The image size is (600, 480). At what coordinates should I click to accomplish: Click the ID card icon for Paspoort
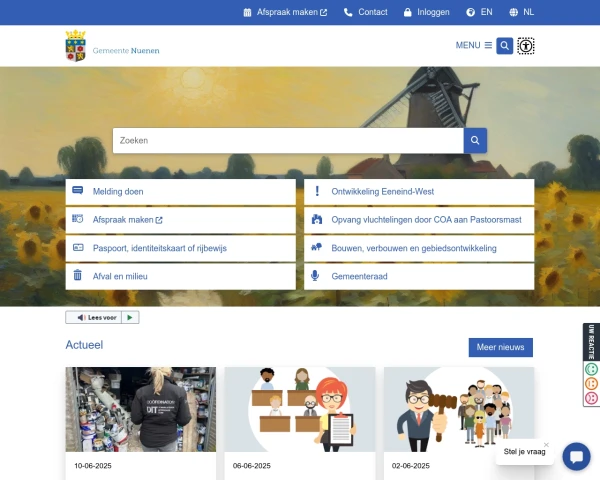(78, 247)
